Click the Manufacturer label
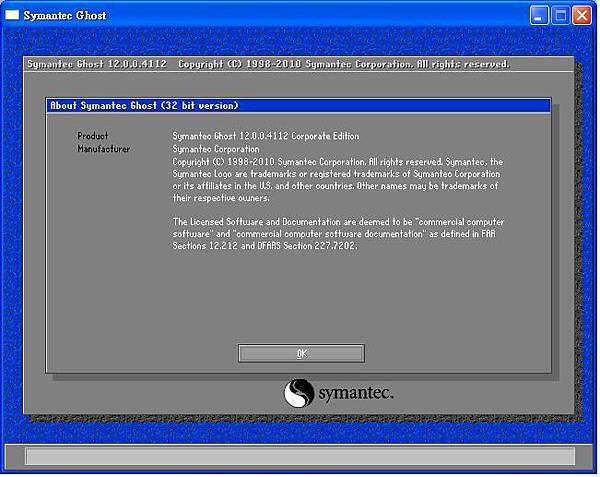 click(103, 149)
